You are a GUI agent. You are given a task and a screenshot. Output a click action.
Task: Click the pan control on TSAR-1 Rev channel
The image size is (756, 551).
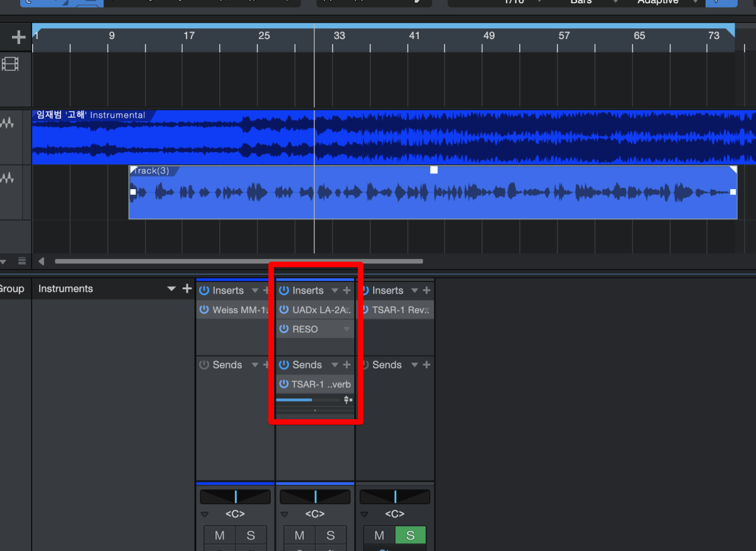pos(395,497)
